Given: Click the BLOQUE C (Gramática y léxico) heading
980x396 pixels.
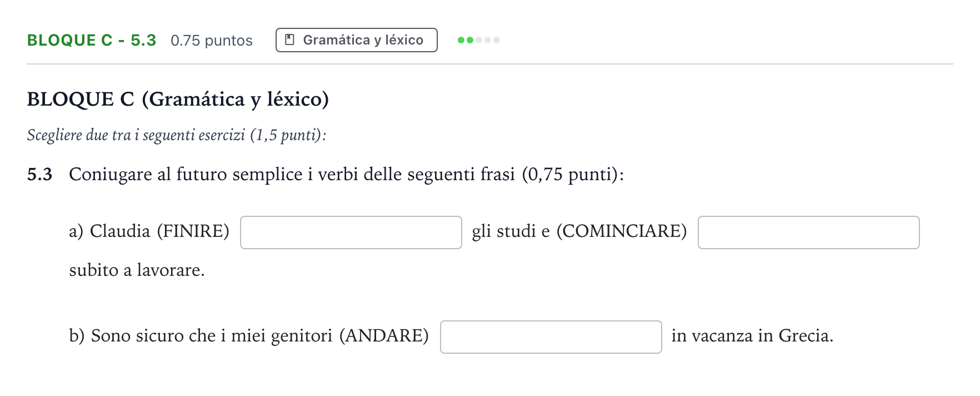Looking at the screenshot, I should [x=178, y=99].
